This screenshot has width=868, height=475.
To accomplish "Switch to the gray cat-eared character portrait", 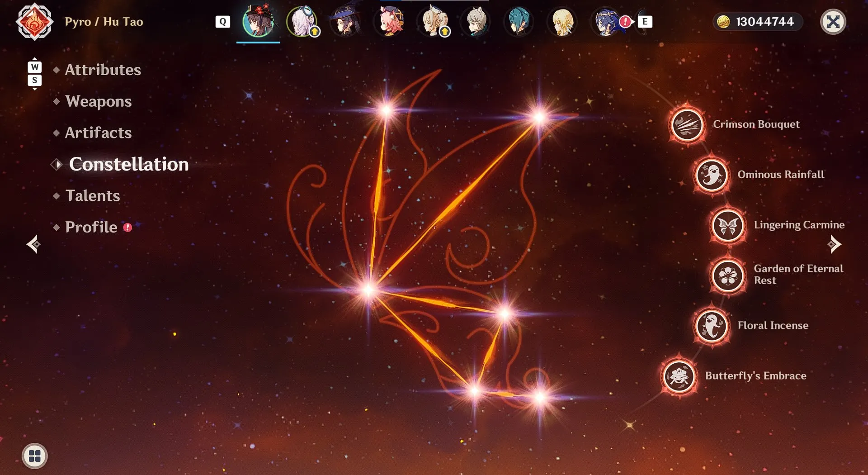I will (476, 21).
